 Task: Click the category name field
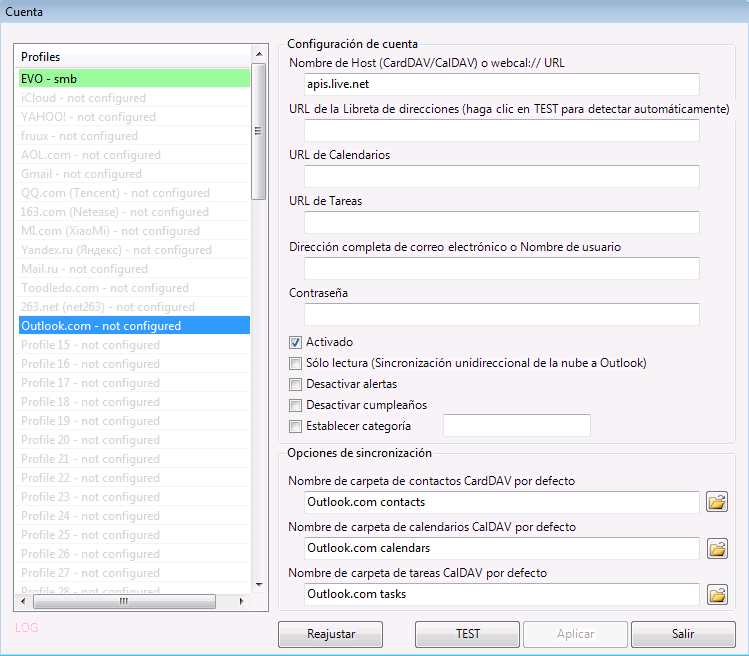517,425
